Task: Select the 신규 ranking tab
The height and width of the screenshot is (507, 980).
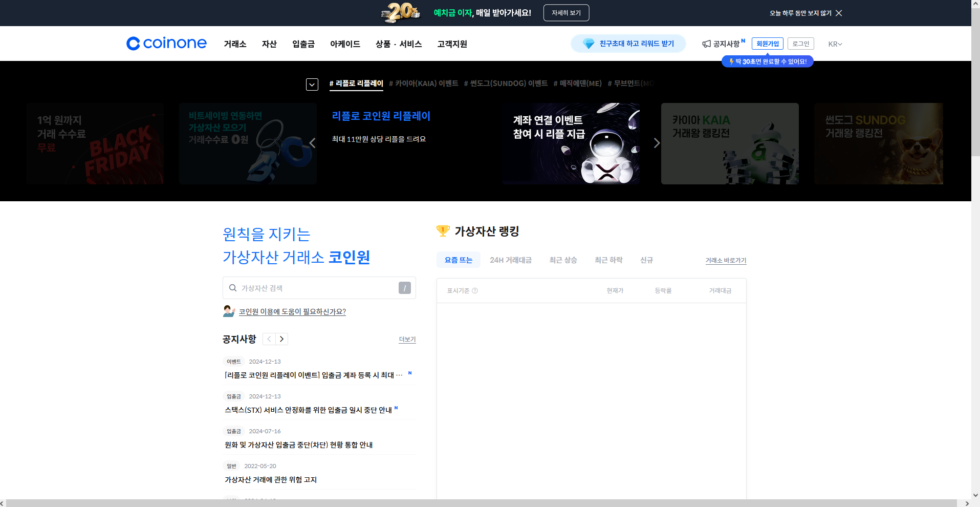Action: pos(647,260)
